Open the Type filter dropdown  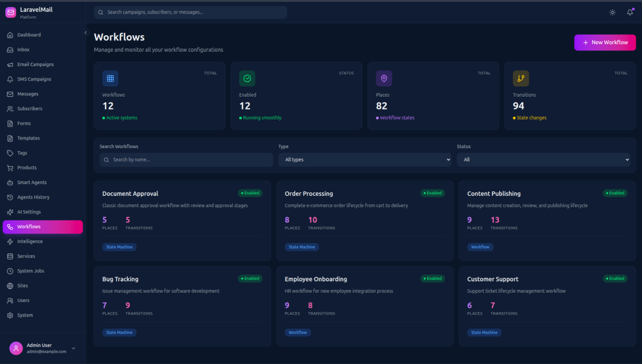pos(365,160)
